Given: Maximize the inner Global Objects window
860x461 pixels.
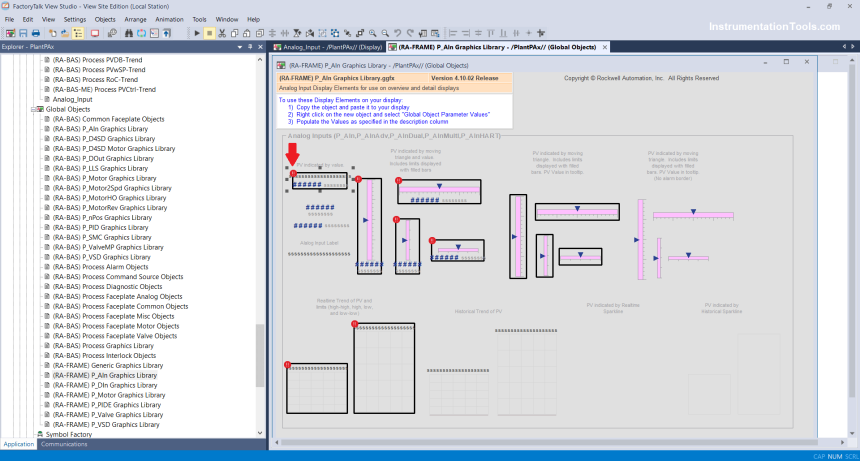Looking at the screenshot, I should click(786, 62).
